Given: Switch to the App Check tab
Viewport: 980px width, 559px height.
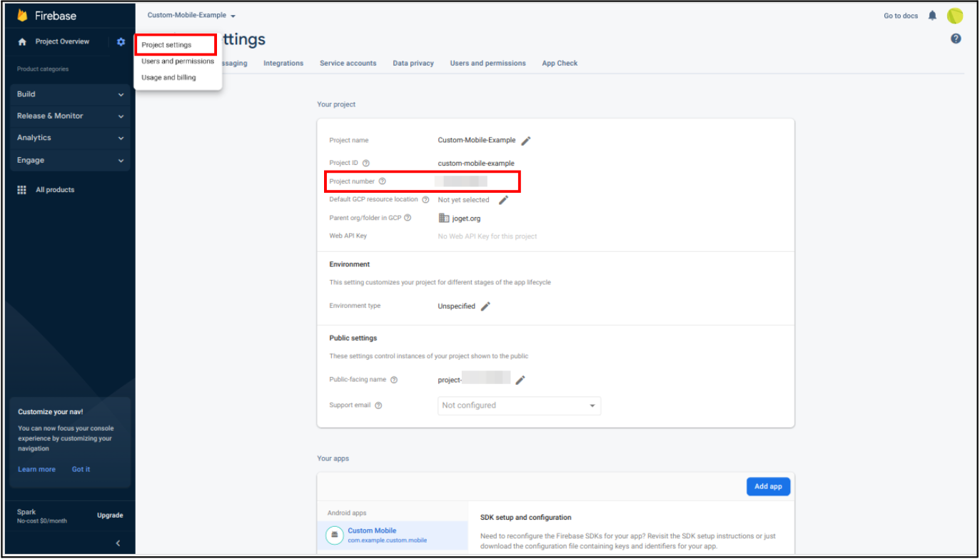Looking at the screenshot, I should pos(560,64).
